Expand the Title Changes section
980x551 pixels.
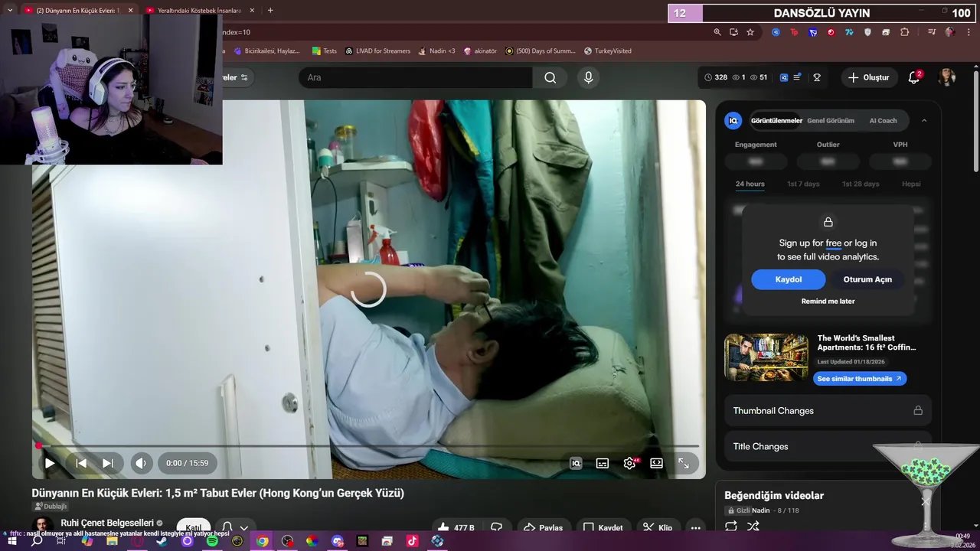[828, 446]
